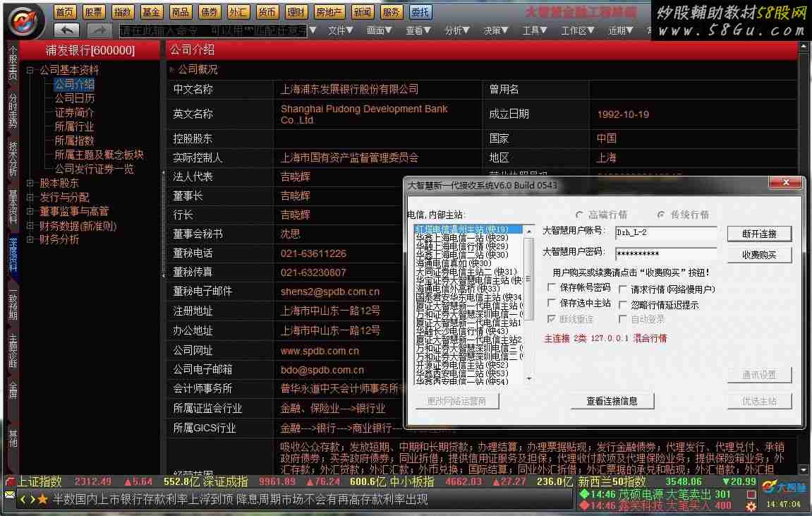Click the green diamond beside 茂硕电源 alert
This screenshot has width=812, height=516.
[584, 493]
